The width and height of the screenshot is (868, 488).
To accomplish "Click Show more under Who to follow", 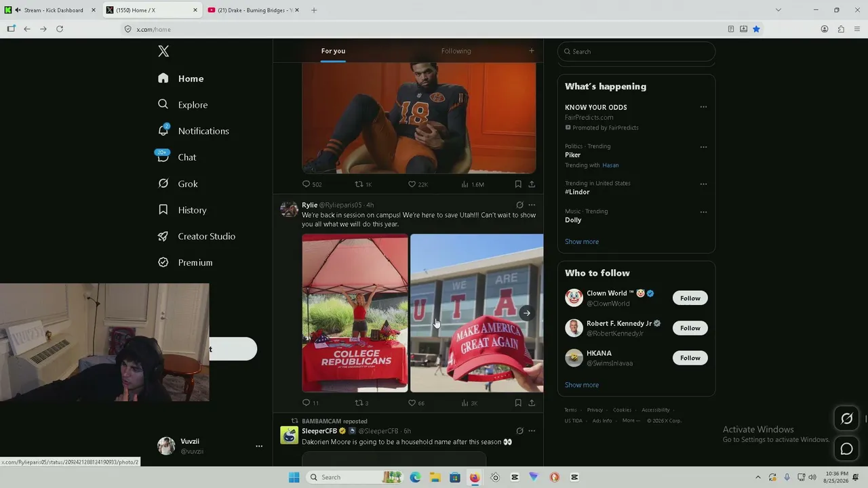I will pyautogui.click(x=582, y=385).
